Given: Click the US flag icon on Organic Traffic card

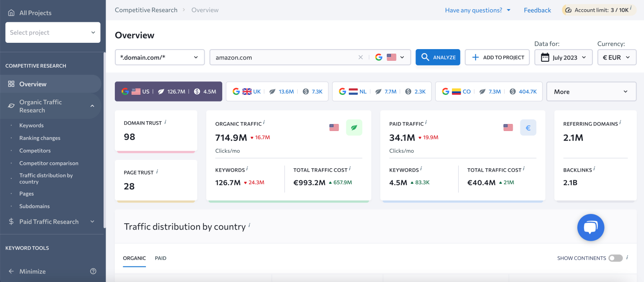Looking at the screenshot, I should point(334,127).
